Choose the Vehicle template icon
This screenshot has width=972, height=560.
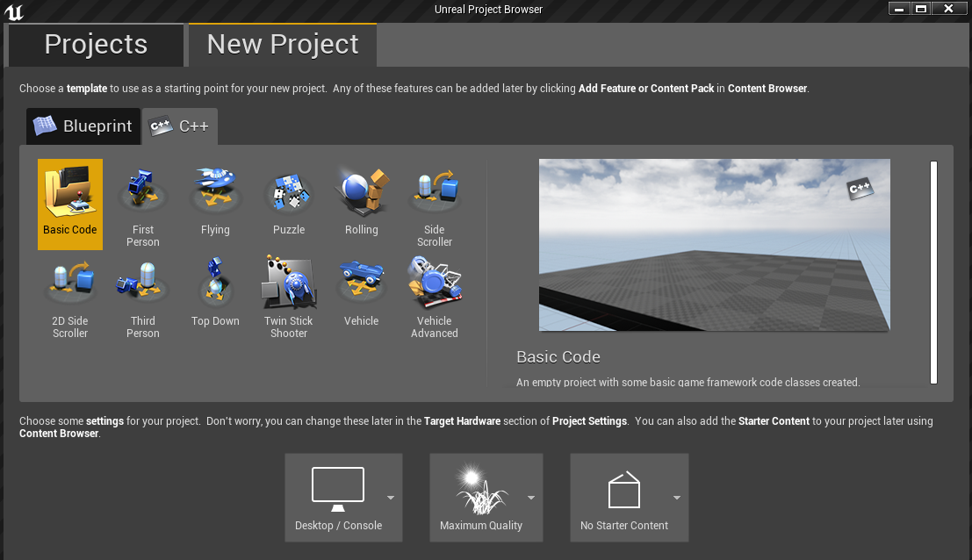tap(362, 281)
